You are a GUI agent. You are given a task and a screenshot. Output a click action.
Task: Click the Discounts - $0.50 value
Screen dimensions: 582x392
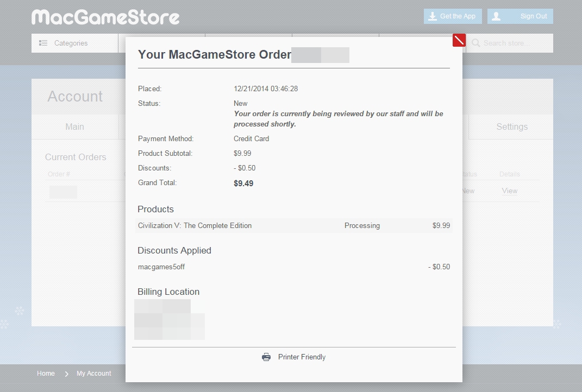[245, 168]
